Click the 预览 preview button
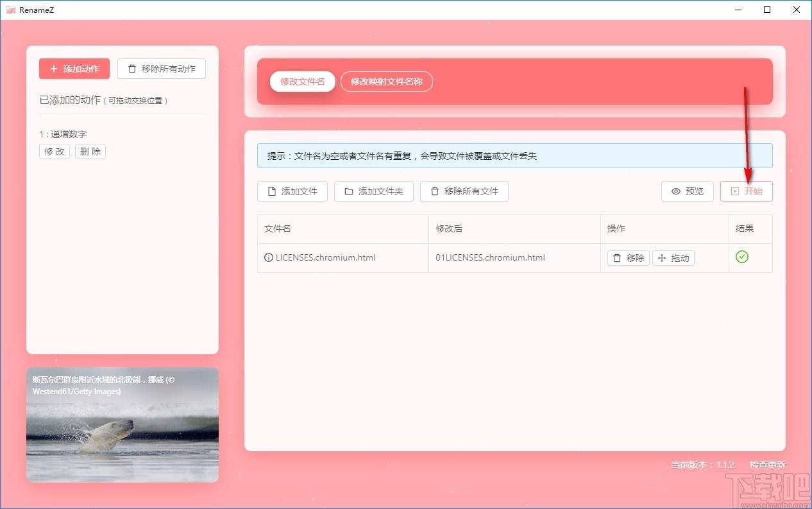Viewport: 812px width, 509px height. pyautogui.click(x=688, y=191)
